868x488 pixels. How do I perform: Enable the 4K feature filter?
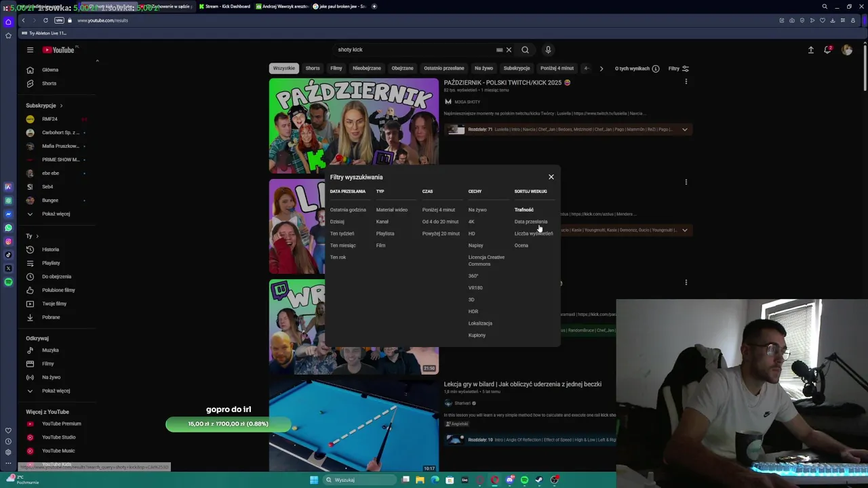[471, 222]
